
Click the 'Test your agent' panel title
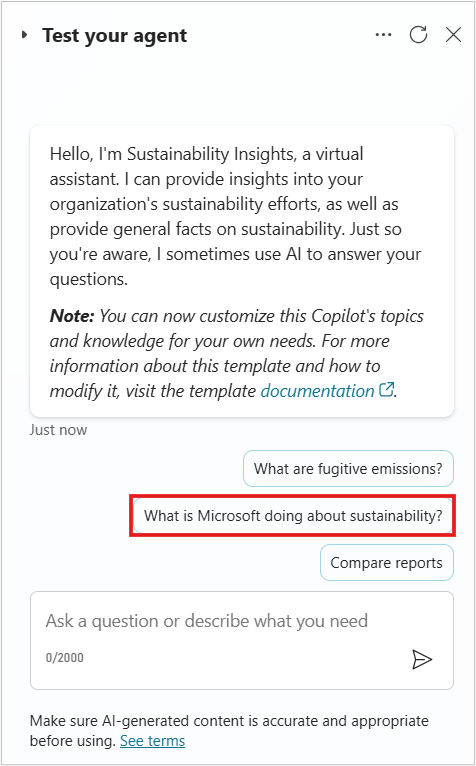tap(114, 36)
